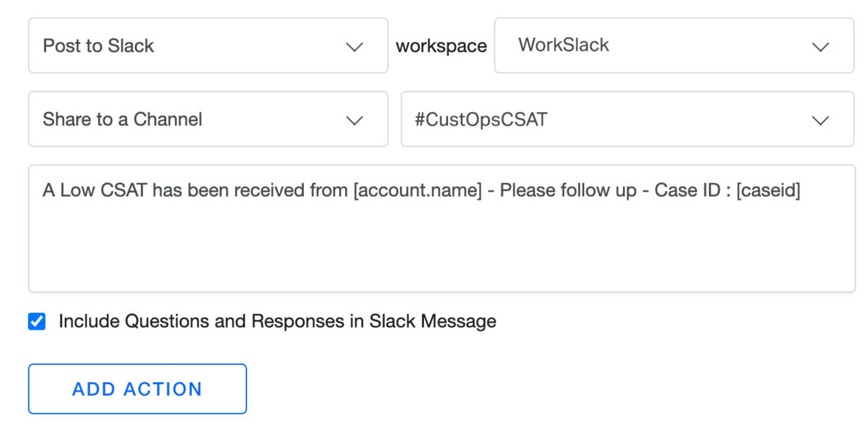Click the chevron arrow beside #CustOpsCSAT

[x=820, y=120]
